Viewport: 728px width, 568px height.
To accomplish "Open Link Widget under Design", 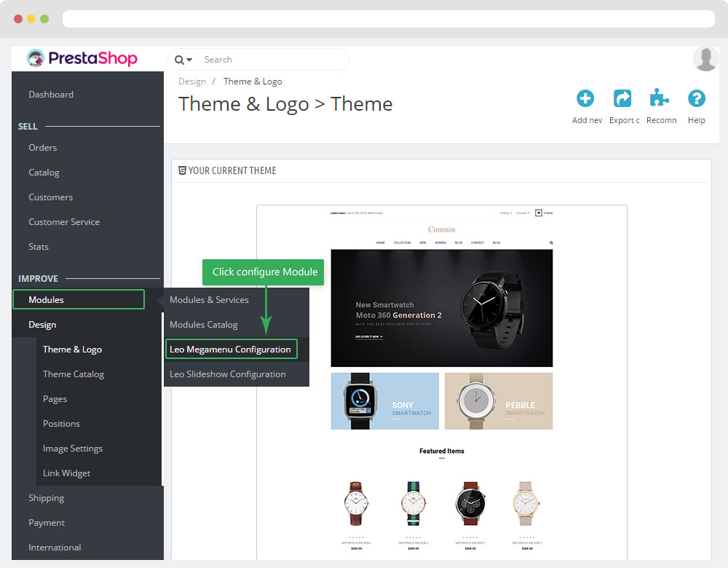I will click(x=66, y=473).
